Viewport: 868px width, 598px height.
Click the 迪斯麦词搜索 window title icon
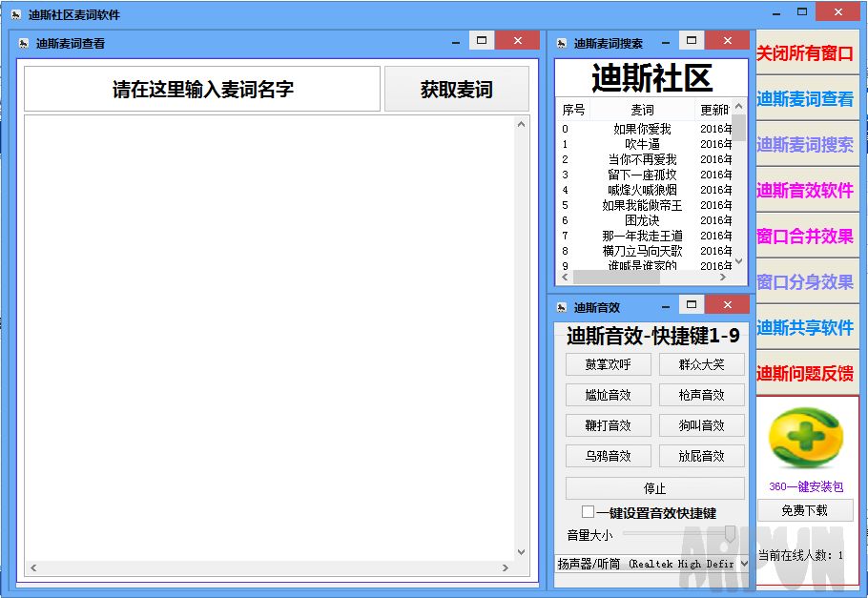coord(561,43)
